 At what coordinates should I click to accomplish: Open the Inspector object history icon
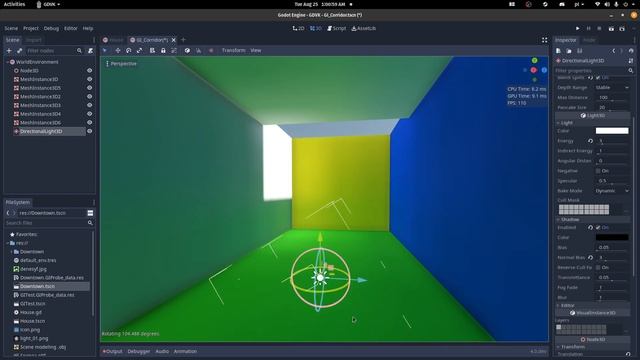click(631, 51)
